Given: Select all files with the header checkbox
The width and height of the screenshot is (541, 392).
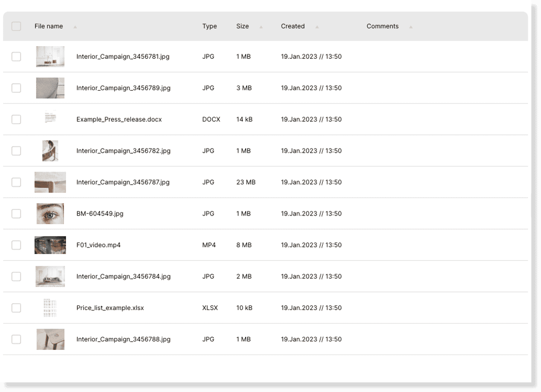Looking at the screenshot, I should pos(16,26).
